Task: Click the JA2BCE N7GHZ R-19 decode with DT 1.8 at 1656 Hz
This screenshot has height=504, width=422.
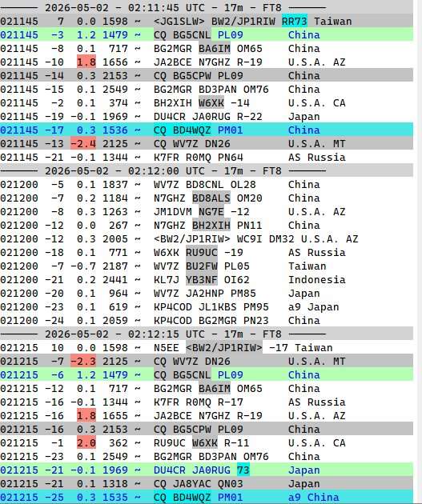Action: (207, 62)
